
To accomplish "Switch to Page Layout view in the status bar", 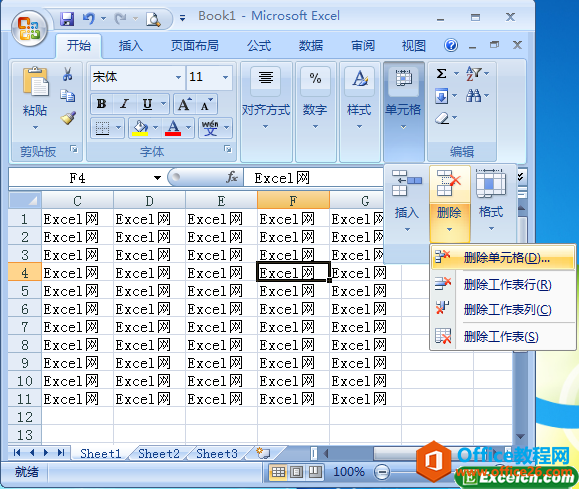I will pyautogui.click(x=297, y=472).
